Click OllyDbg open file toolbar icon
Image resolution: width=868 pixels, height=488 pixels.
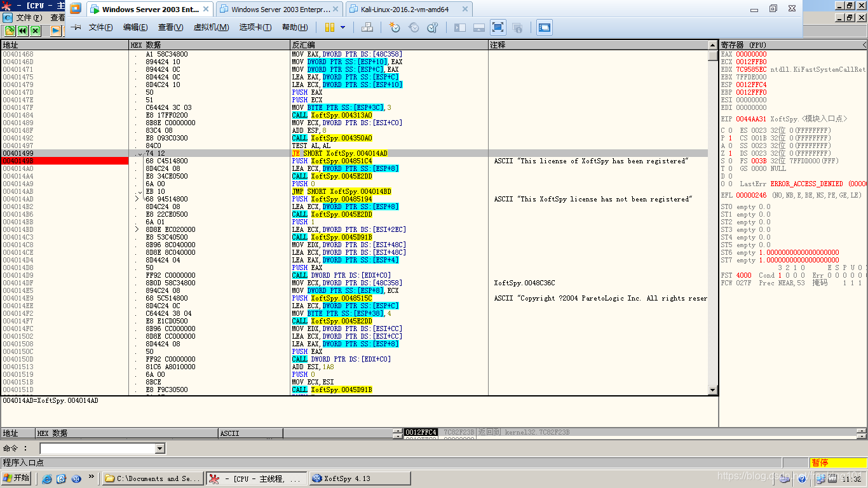coord(10,30)
